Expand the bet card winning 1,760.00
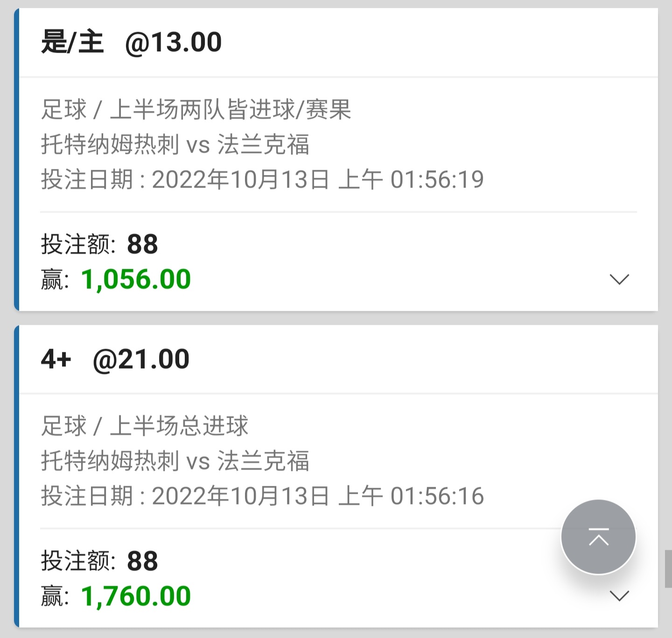 (619, 596)
